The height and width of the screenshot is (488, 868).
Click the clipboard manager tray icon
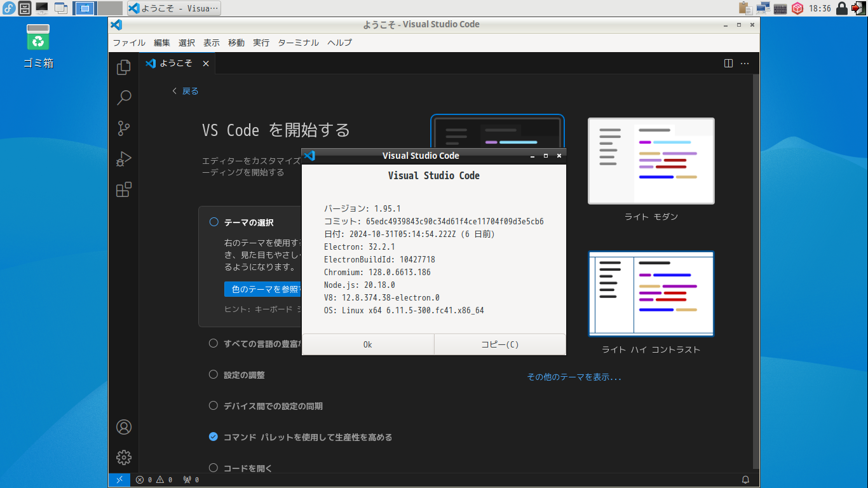click(x=745, y=8)
